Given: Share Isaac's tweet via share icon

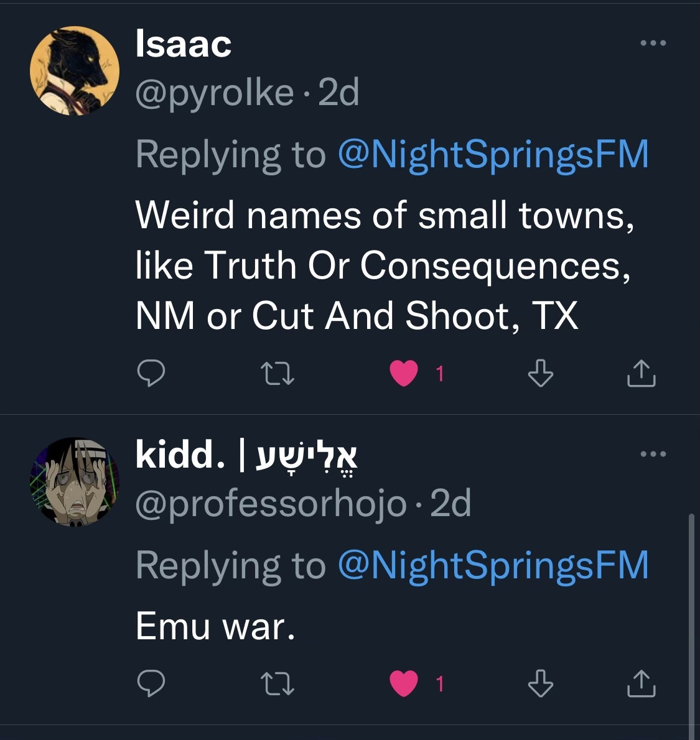Looking at the screenshot, I should [x=641, y=373].
